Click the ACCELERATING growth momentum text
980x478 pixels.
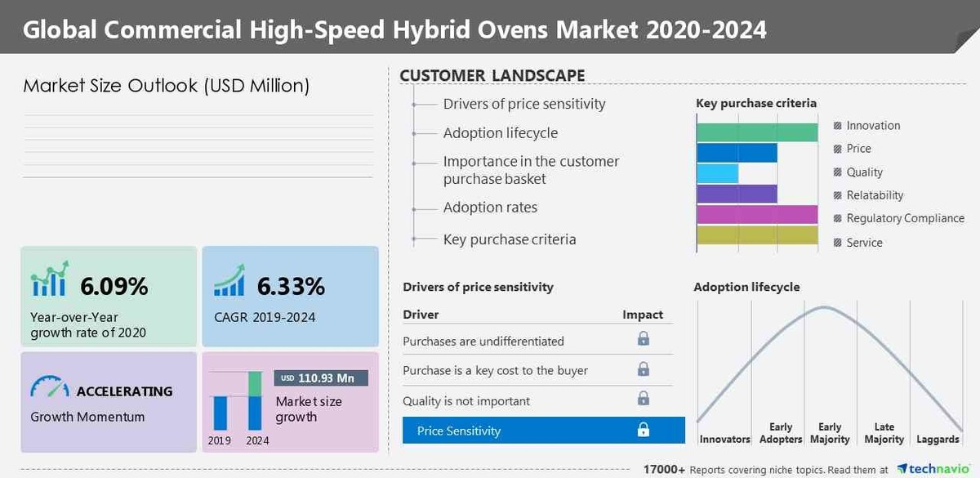point(124,391)
